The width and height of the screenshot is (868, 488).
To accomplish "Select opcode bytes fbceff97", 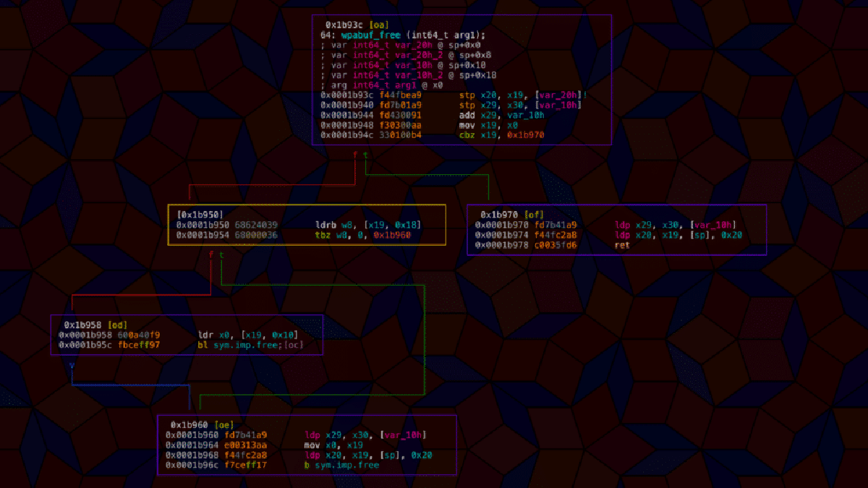I will point(139,345).
